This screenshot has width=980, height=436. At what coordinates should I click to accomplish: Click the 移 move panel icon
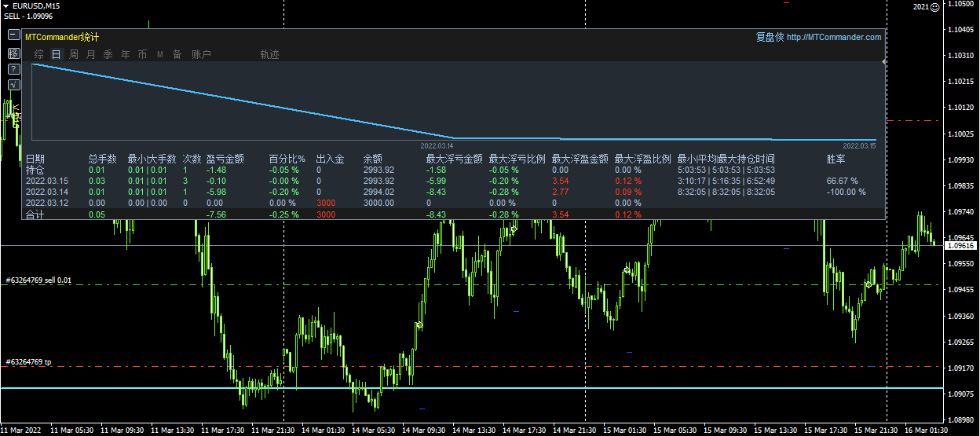(x=13, y=53)
